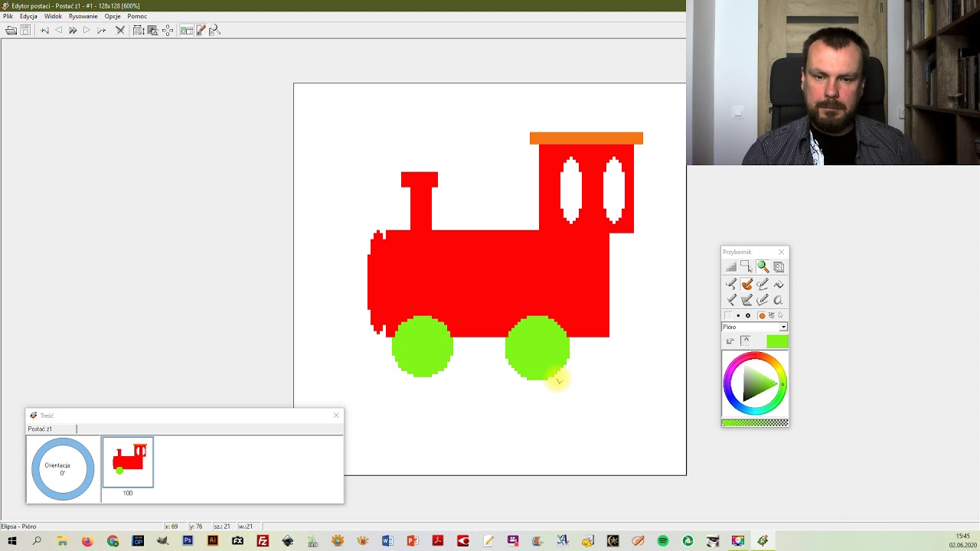Viewport: 980px width, 551px height.
Task: Go to the next frame arrow
Action: (87, 31)
